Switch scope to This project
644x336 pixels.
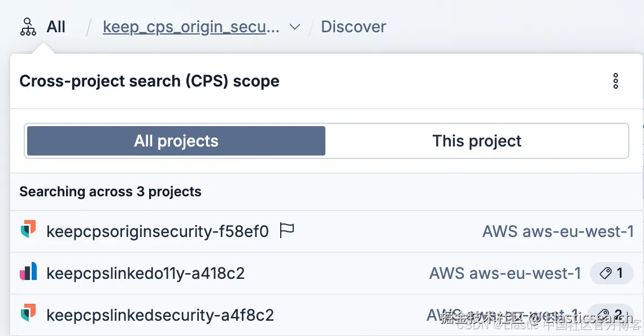tap(477, 141)
